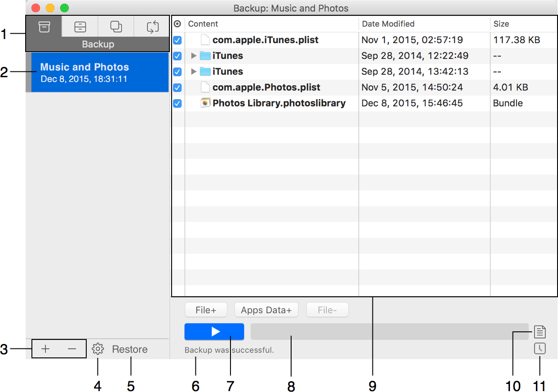Click folder icon of iTunes modified 13:42:13
558x392 pixels.
click(205, 71)
